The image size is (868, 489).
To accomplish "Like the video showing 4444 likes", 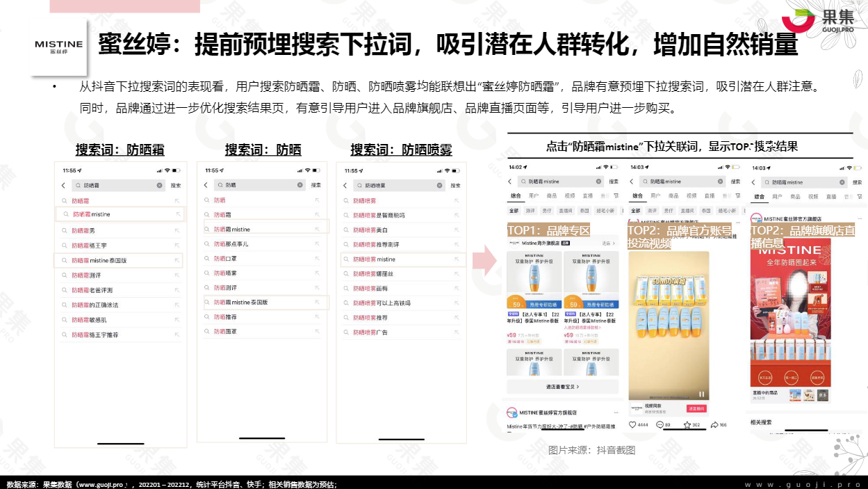I will coord(632,424).
